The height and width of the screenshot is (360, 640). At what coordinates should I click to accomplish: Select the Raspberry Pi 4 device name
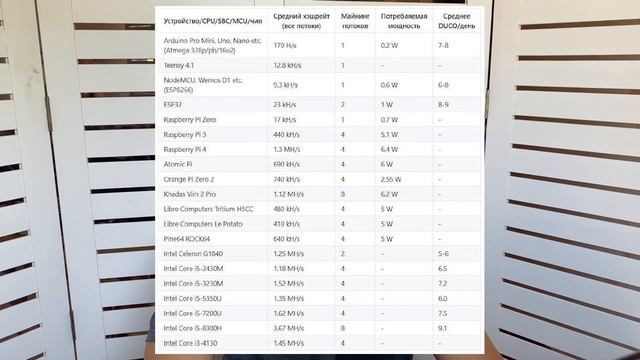tap(185, 149)
